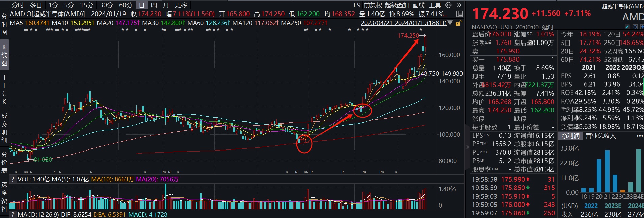644x218 pixels.
Task: Open the three-dot menu in financial chart
Action: click(640, 136)
